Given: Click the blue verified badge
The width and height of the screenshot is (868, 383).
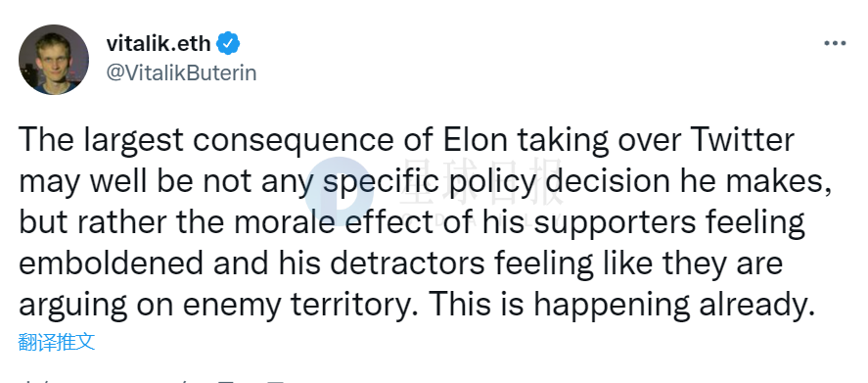Looking at the screenshot, I should pos(228,43).
